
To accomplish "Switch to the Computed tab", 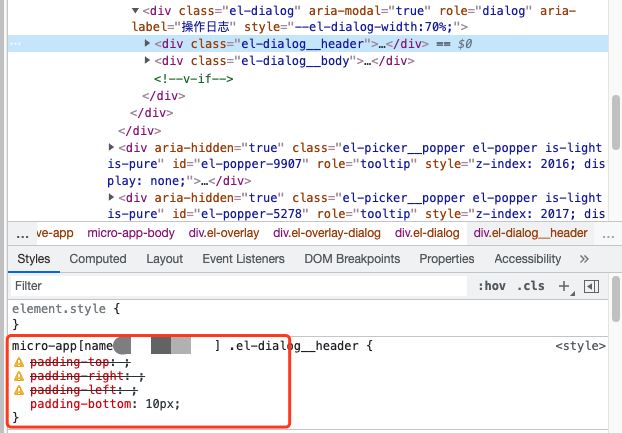I will pyautogui.click(x=98, y=259).
